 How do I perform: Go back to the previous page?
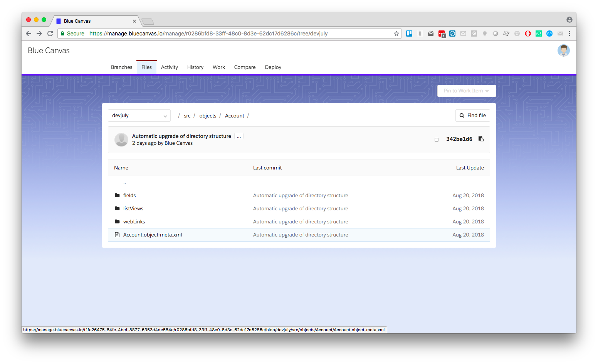29,34
